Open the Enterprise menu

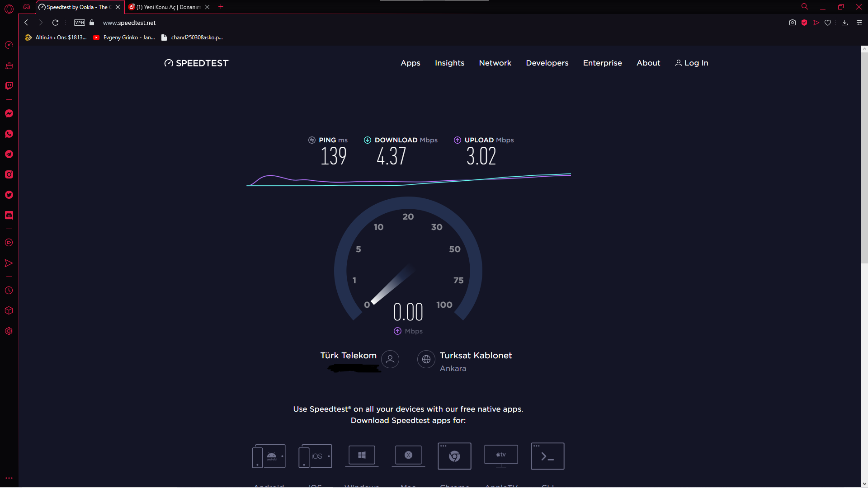pyautogui.click(x=602, y=63)
